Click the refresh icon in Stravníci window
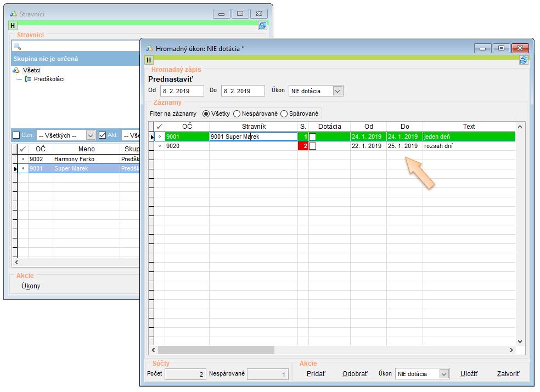Screen dimensions: 540x392 pos(262,25)
